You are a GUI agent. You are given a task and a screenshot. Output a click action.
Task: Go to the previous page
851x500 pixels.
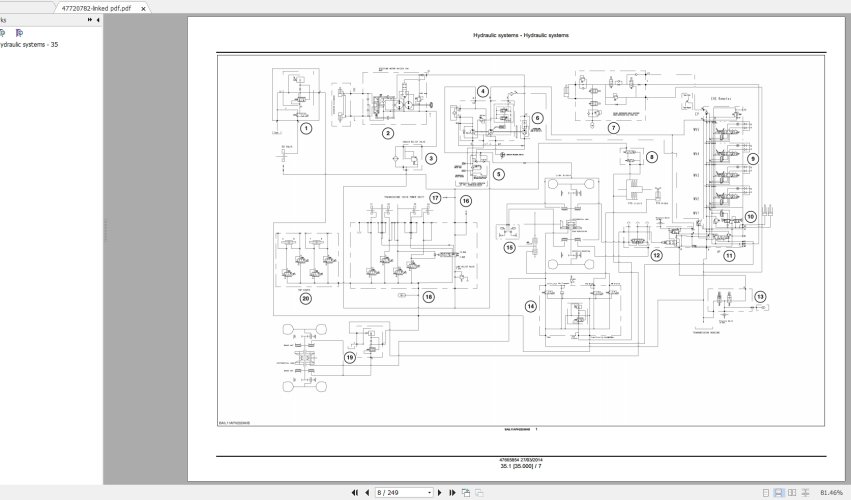pyautogui.click(x=367, y=492)
